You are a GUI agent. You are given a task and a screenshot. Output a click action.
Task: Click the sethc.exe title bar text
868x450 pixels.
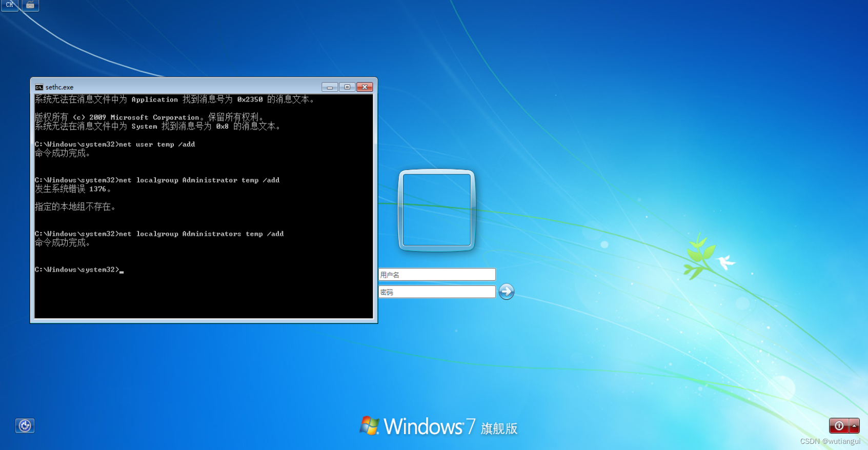point(59,87)
